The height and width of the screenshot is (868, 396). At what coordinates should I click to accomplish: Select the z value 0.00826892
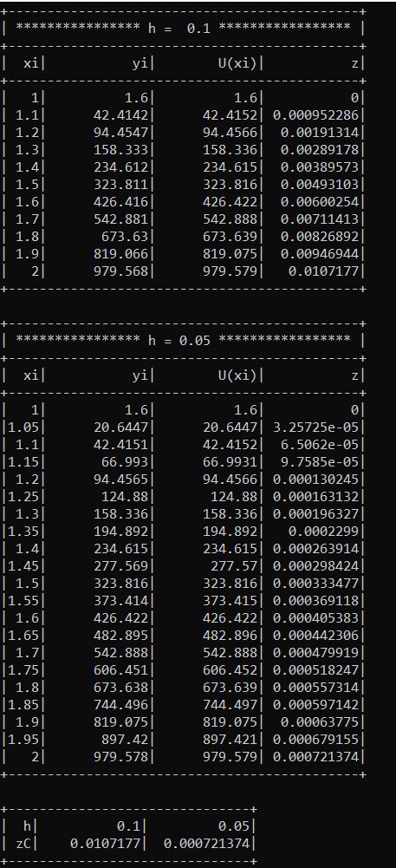(x=320, y=237)
